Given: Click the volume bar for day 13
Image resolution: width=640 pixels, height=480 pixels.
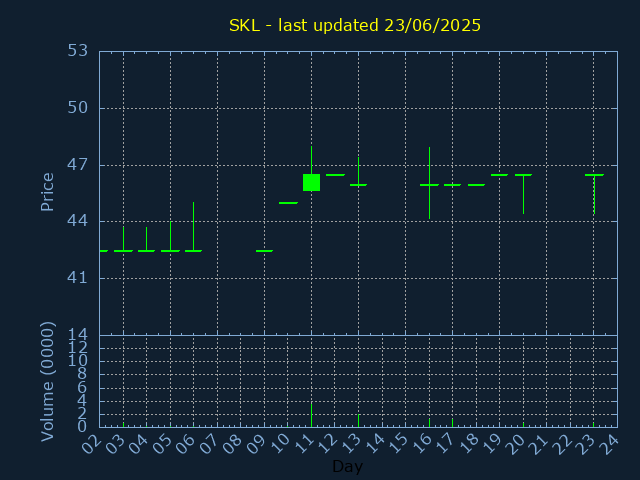Looking at the screenshot, I should [358, 420].
